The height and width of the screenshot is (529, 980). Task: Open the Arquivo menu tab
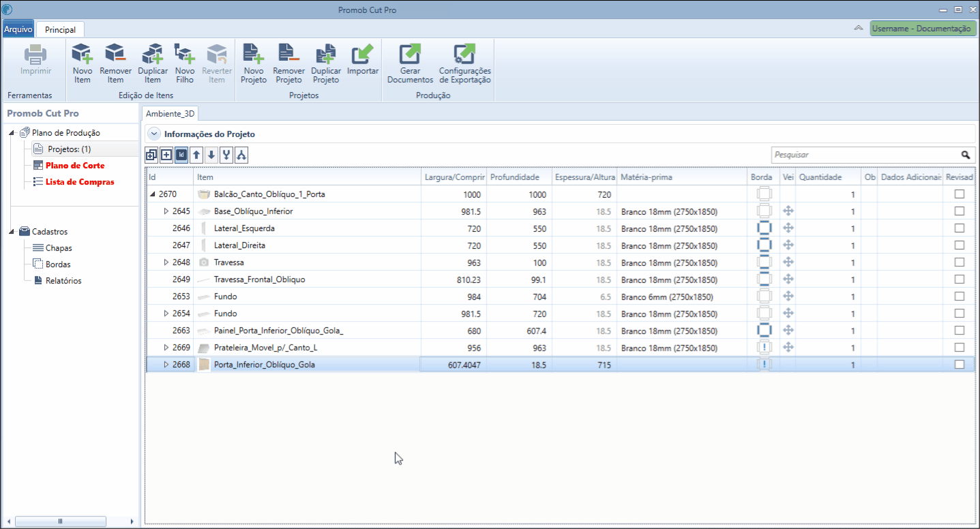tap(18, 29)
